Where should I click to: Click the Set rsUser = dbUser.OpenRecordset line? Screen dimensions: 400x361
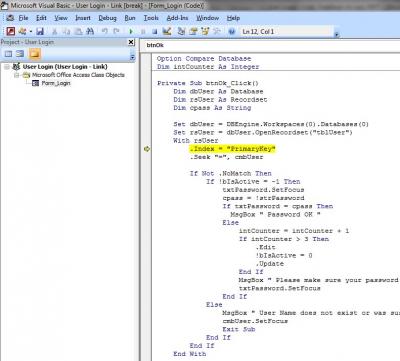pos(263,132)
